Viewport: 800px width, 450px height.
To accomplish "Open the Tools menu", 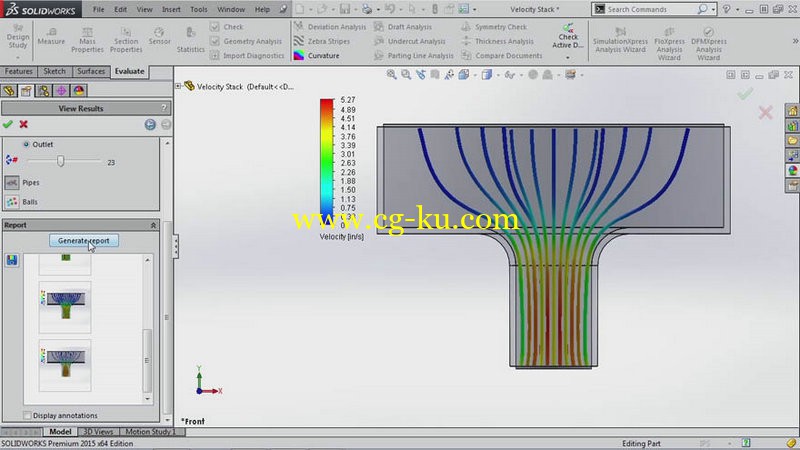I will (x=198, y=9).
